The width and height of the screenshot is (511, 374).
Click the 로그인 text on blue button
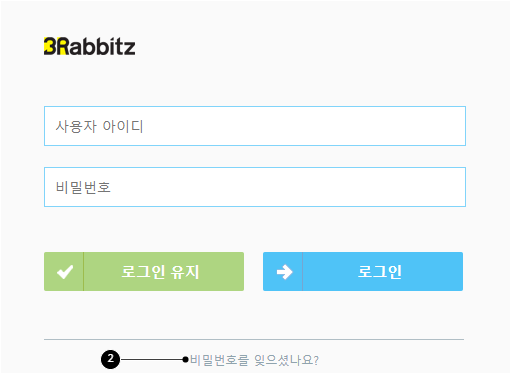coord(380,272)
